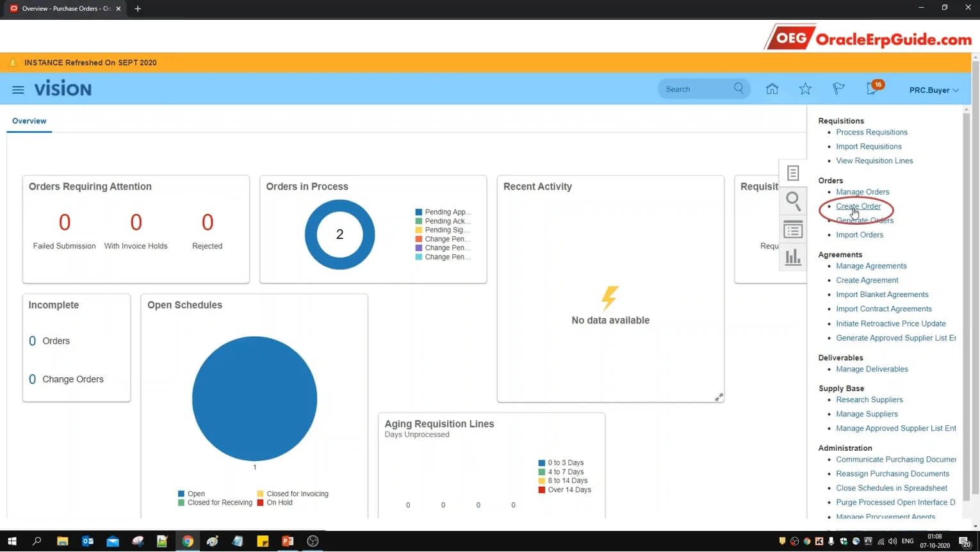
Task: Open Import Contract Agreements
Action: pos(883,309)
